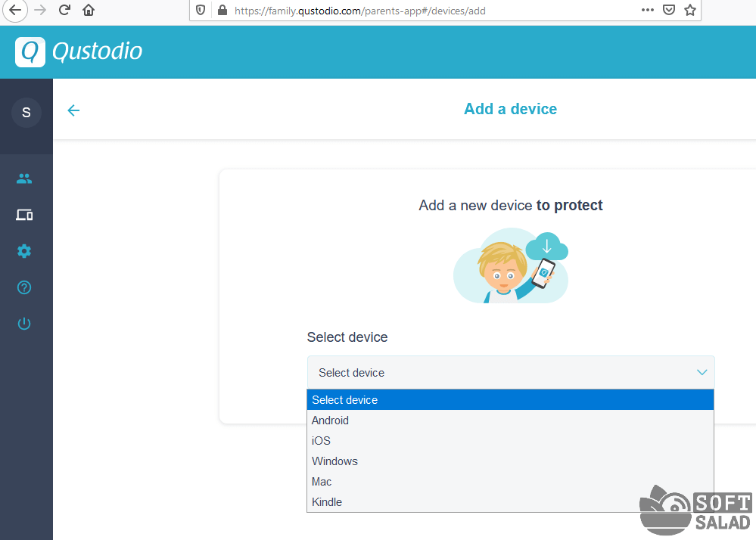Click the Select device dropdown chevron
The height and width of the screenshot is (540, 756).
(702, 372)
